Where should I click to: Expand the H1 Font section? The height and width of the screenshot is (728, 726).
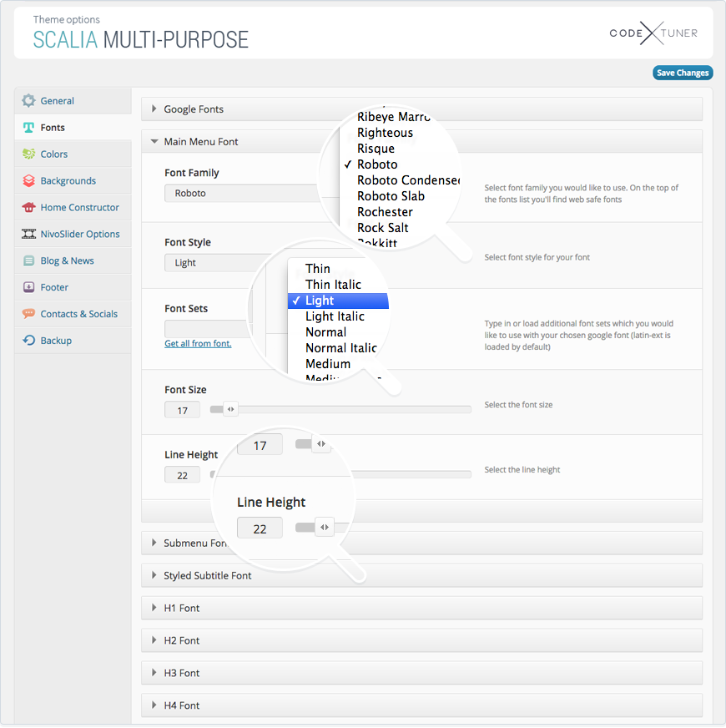181,609
